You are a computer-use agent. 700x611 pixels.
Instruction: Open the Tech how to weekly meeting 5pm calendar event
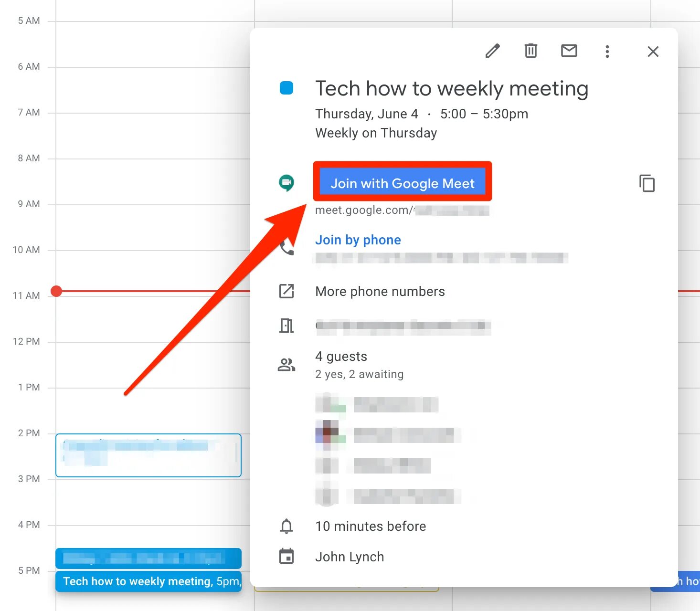(x=148, y=581)
